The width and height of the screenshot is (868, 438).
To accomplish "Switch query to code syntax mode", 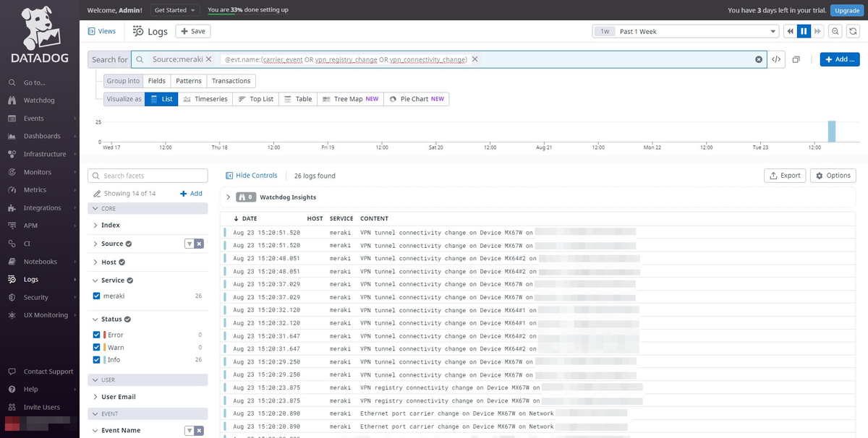I will pyautogui.click(x=776, y=59).
